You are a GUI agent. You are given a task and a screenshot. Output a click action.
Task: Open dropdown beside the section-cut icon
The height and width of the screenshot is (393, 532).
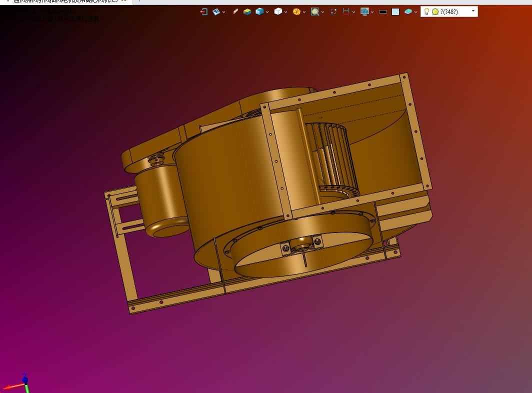point(353,12)
